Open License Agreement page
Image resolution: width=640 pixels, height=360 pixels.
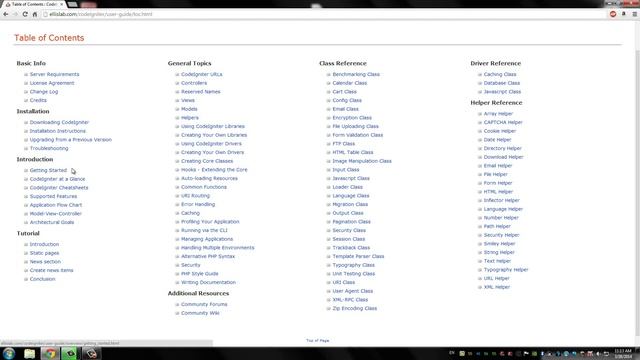(x=52, y=83)
